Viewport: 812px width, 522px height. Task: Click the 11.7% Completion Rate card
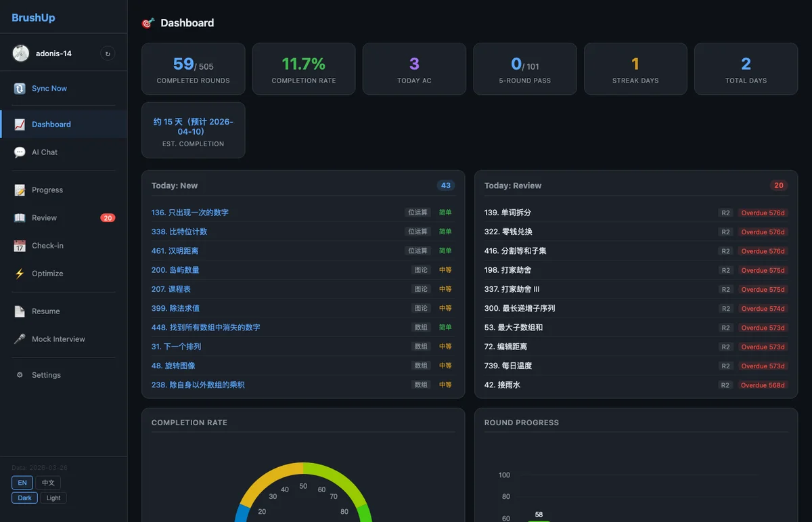coord(304,69)
